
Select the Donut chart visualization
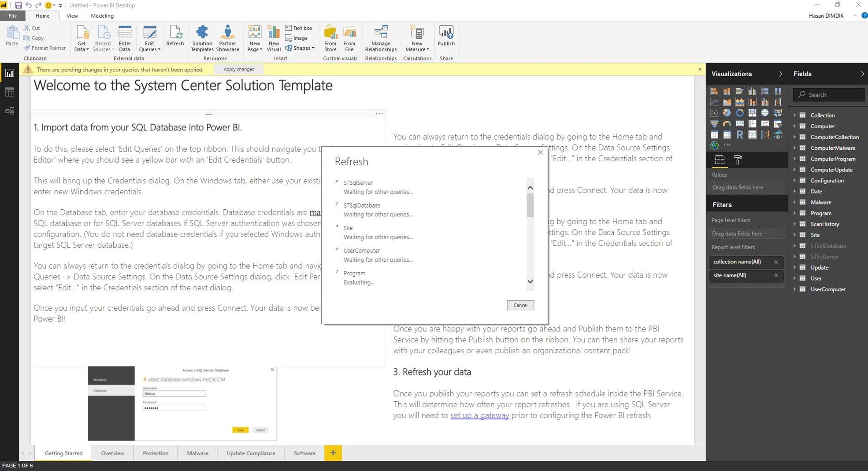click(739, 113)
